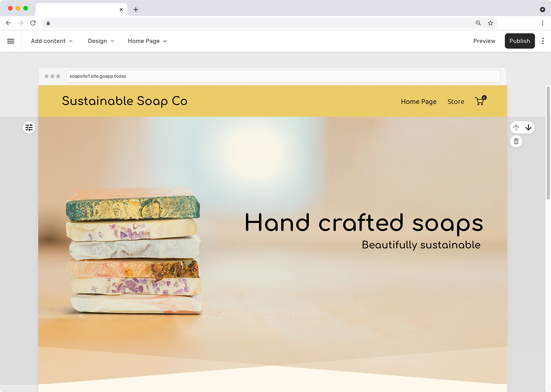Click the Preview link
Screen dimensions: 551x392
pos(484,41)
